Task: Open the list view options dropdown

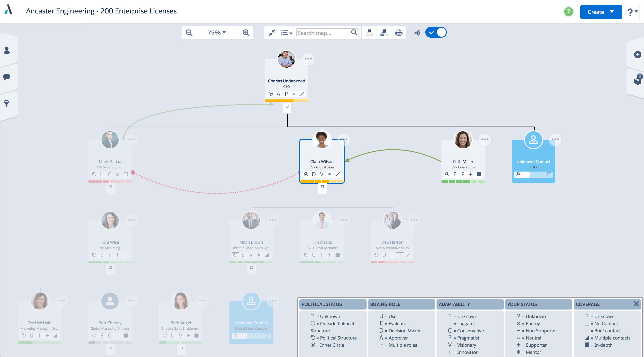Action: pyautogui.click(x=286, y=33)
